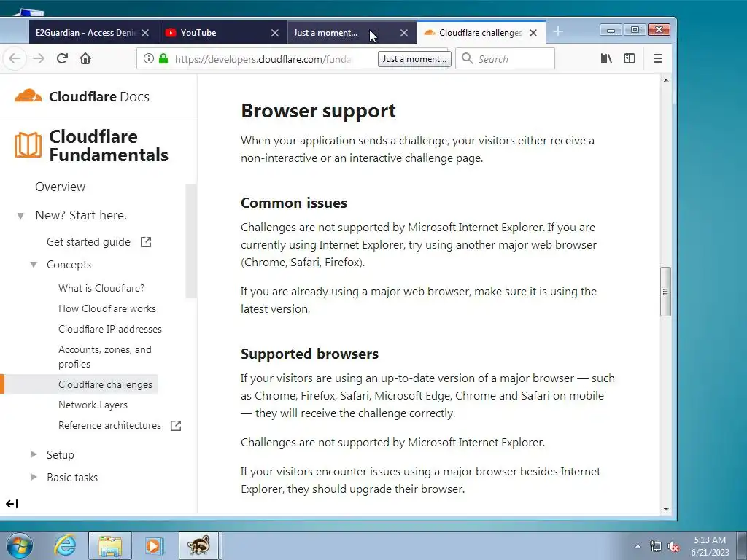Click the taskbar clock showing 5:13 AM
Viewport: 747px width, 560px height.
click(710, 545)
